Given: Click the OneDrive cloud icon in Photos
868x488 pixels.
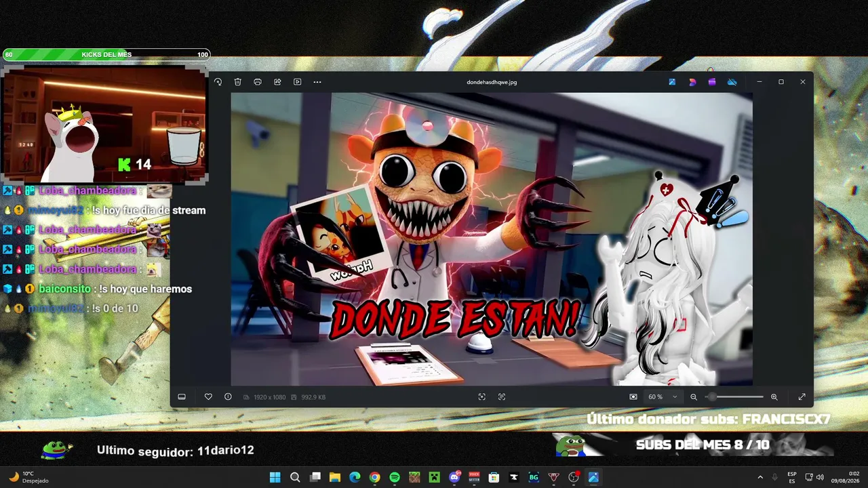Looking at the screenshot, I should pyautogui.click(x=732, y=82).
